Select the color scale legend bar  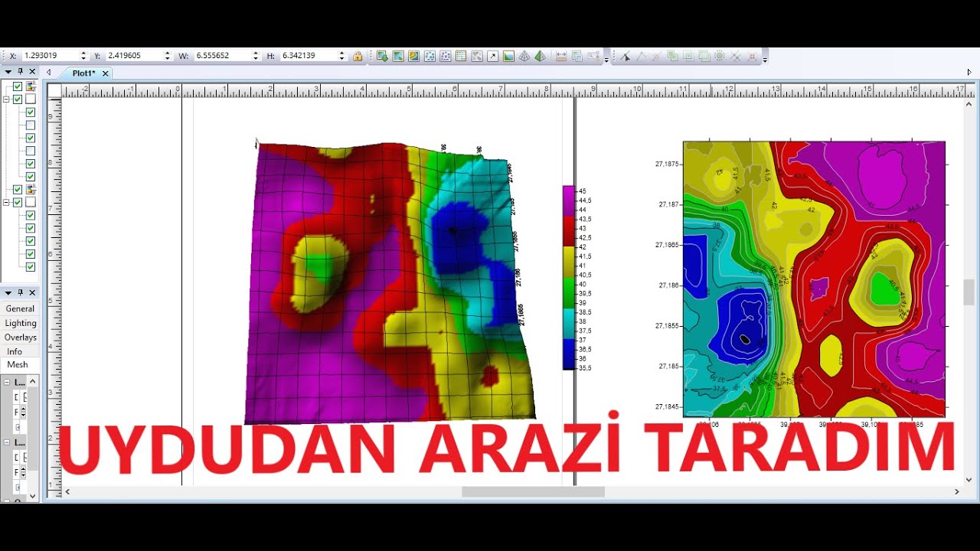point(568,278)
